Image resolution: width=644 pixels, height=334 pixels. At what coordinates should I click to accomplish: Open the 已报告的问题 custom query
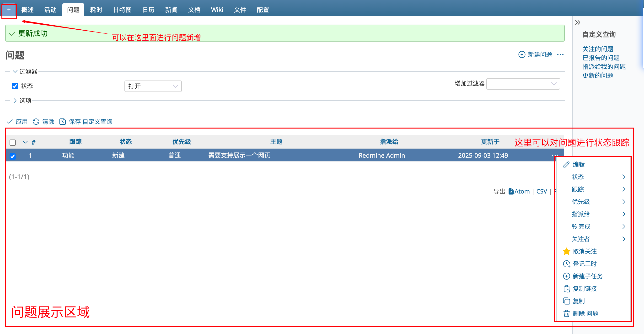pos(601,58)
